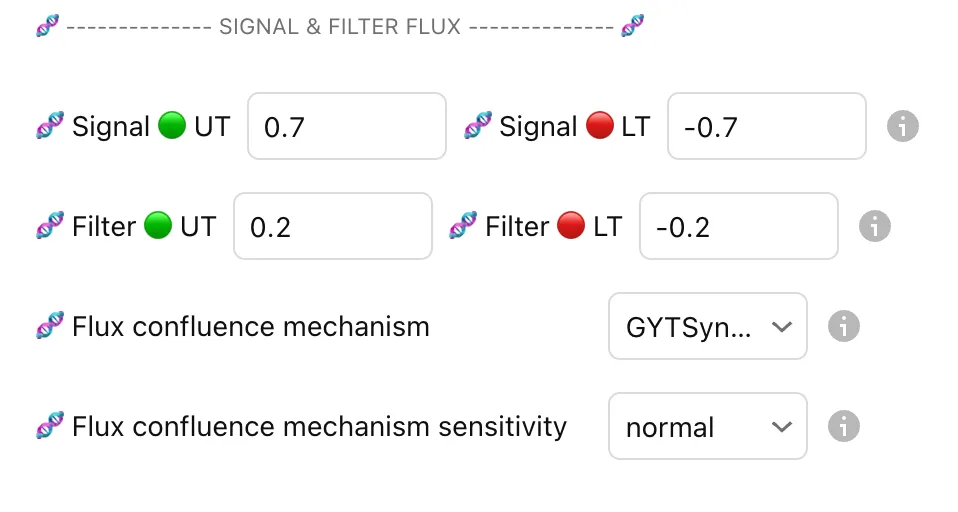The width and height of the screenshot is (958, 512).
Task: Click info icon for Filter thresholds row
Action: point(874,226)
